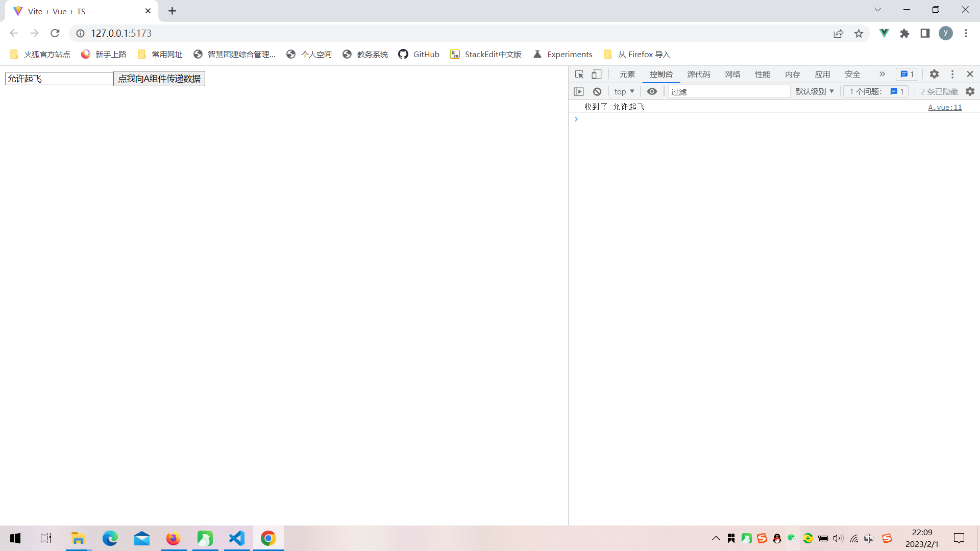Click the DevTools inspect element icon
Viewport: 980px width, 551px height.
pos(579,74)
